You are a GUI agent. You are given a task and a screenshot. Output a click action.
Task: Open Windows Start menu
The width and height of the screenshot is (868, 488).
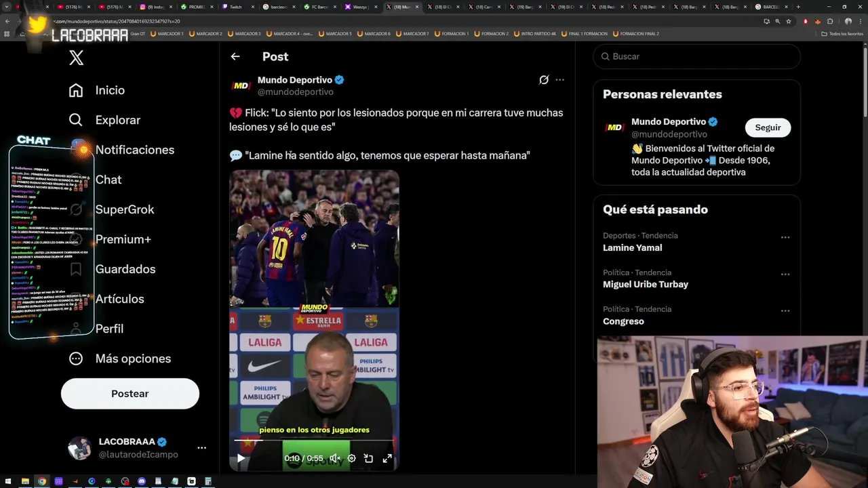coord(8,481)
